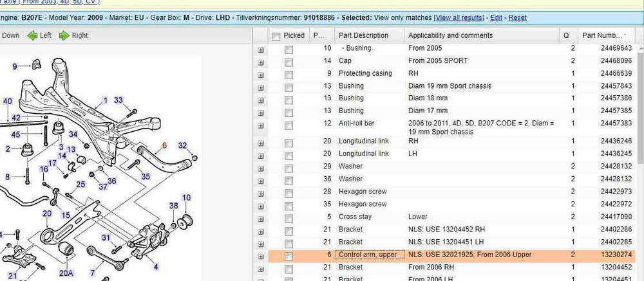Viewport: 644px width, 281px height.
Task: Click the Edit link in the header
Action: [x=496, y=17]
